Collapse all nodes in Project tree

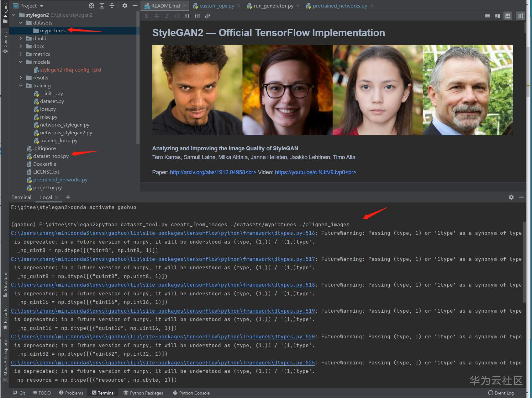point(112,6)
